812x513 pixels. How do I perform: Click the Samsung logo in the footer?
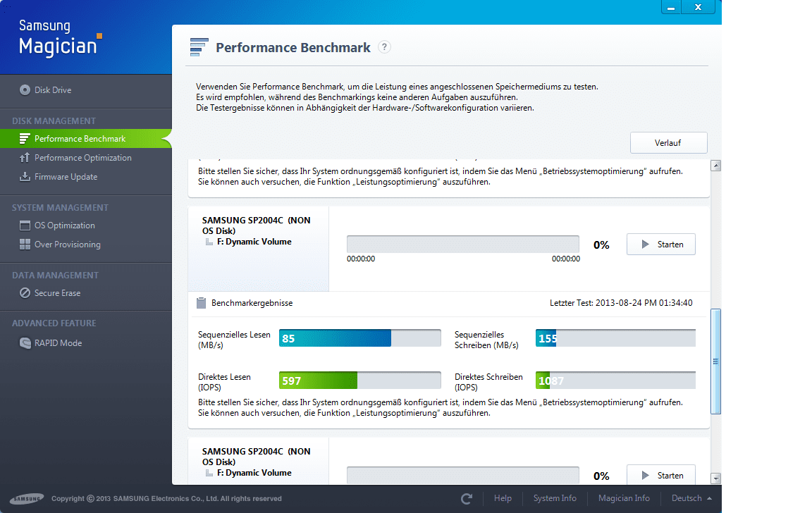point(27,498)
